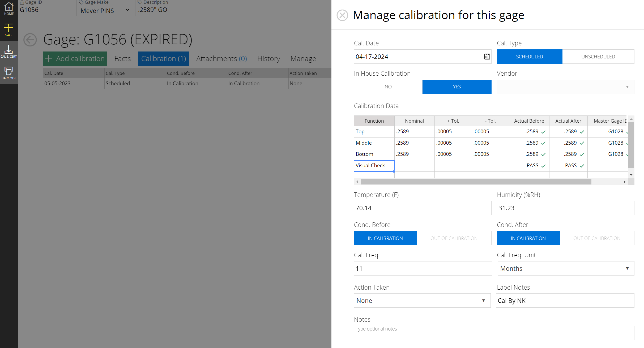Screen dimensions: 644x348
Task: Set Cal. Type to Scheduled
Action: (x=529, y=57)
